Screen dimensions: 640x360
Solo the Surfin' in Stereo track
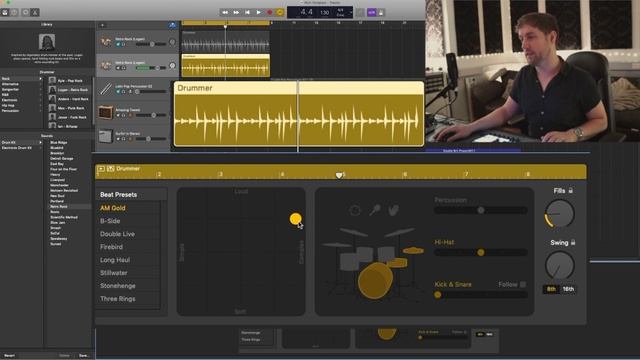coord(123,139)
